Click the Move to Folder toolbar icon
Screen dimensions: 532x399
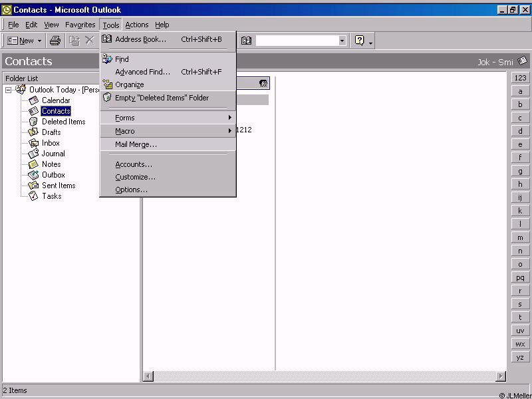click(x=74, y=41)
